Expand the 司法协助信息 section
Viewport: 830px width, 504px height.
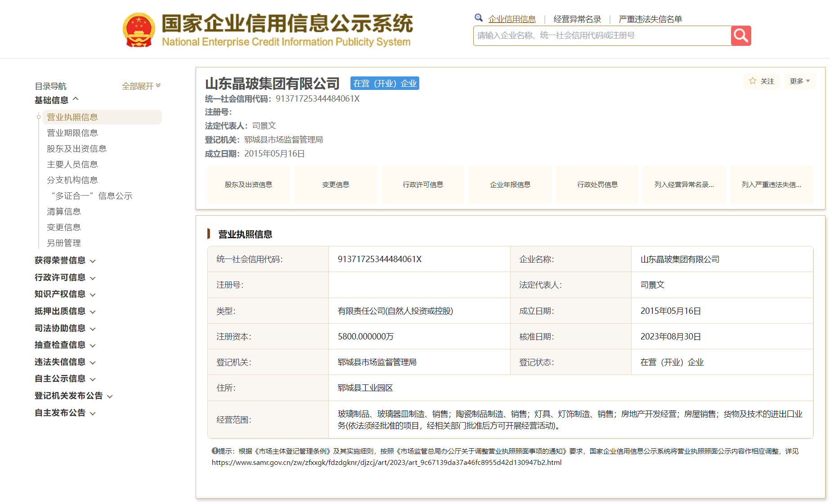[65, 328]
